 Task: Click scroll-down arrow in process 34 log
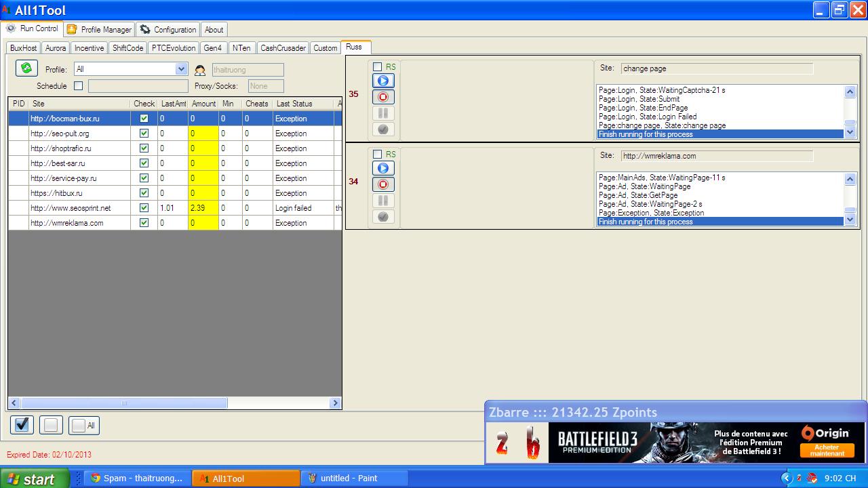click(x=850, y=220)
